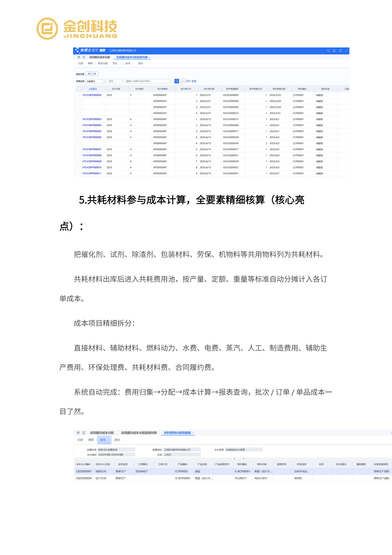The image size is (392, 555).
Task: Open the 包含 condition dropdown
Action: point(116,81)
